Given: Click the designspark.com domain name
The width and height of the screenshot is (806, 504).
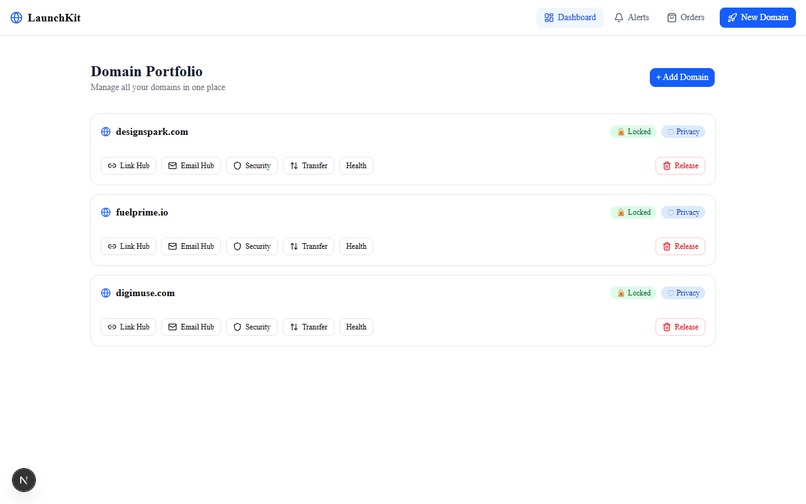Looking at the screenshot, I should point(152,132).
